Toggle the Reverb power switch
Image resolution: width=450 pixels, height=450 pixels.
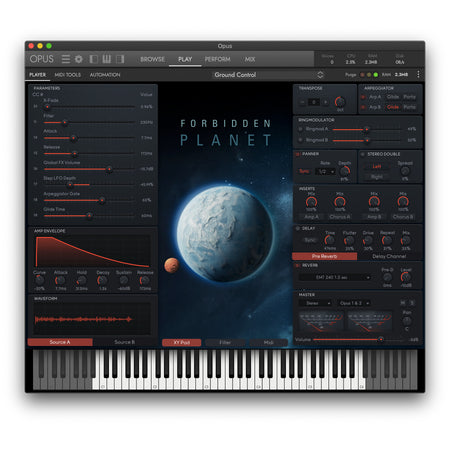click(297, 266)
